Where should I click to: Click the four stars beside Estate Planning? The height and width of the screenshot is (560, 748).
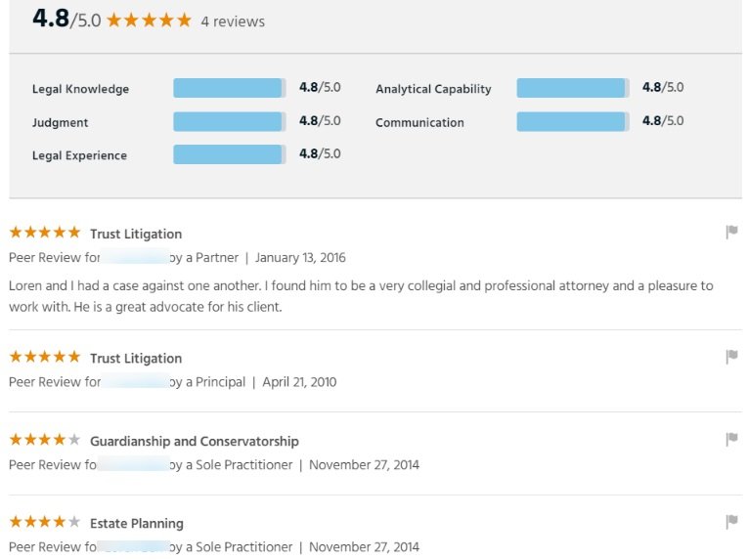[x=45, y=522]
